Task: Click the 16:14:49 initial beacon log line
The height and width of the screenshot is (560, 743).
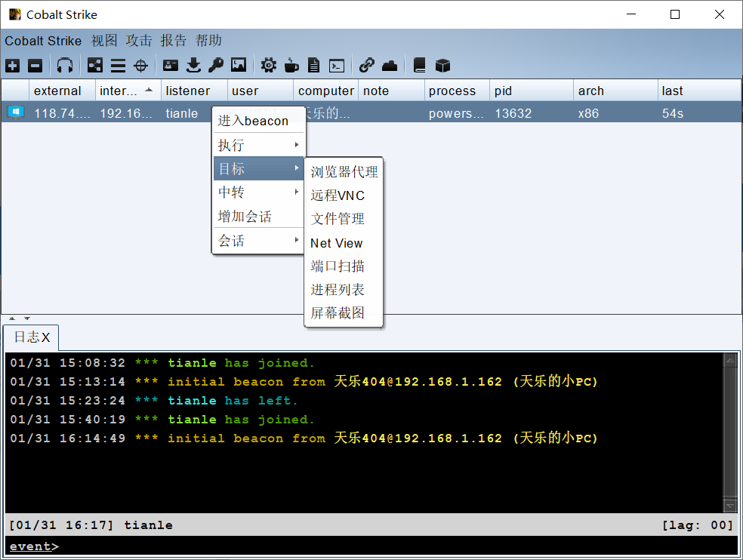Action: 304,438
